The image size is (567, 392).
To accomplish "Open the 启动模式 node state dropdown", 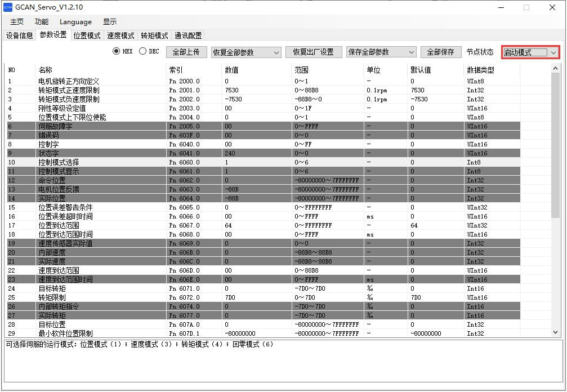I will [530, 52].
